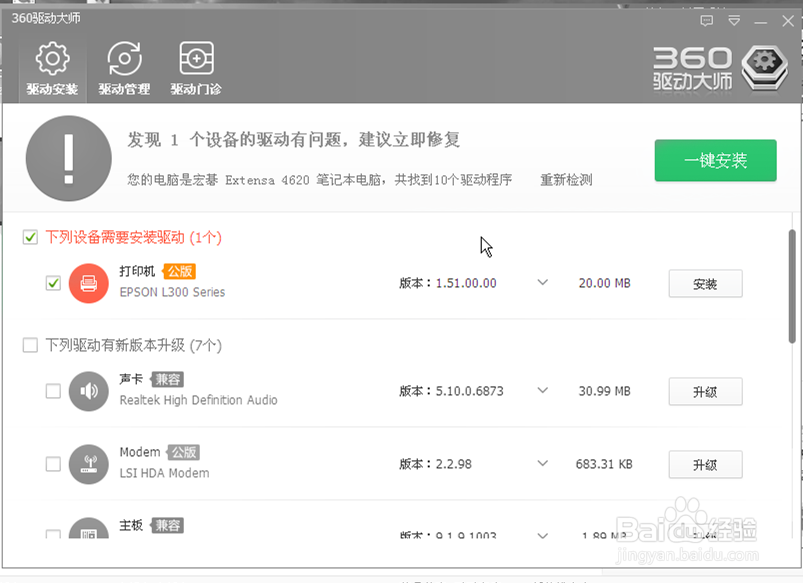
Task: Click the green 一键安装 button
Action: (715, 160)
